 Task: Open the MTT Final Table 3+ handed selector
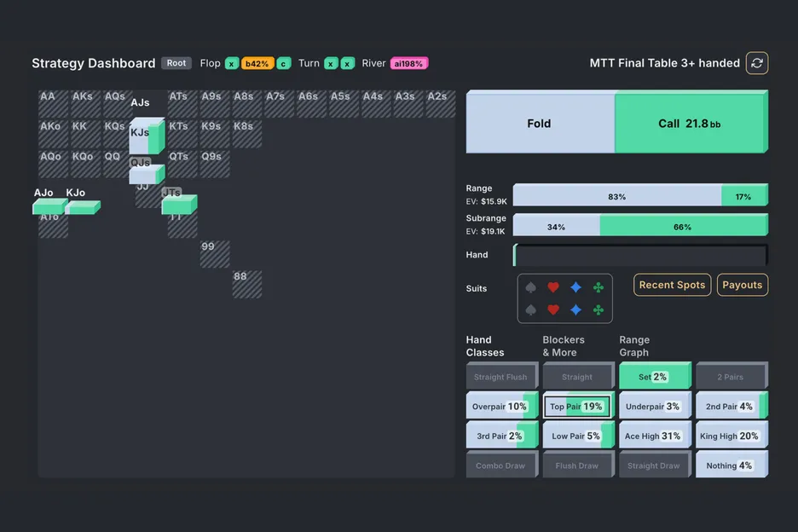click(664, 63)
